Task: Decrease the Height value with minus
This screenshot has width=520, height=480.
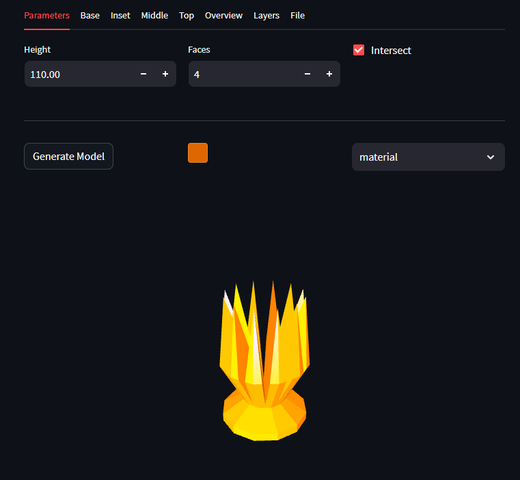Action: click(143, 74)
